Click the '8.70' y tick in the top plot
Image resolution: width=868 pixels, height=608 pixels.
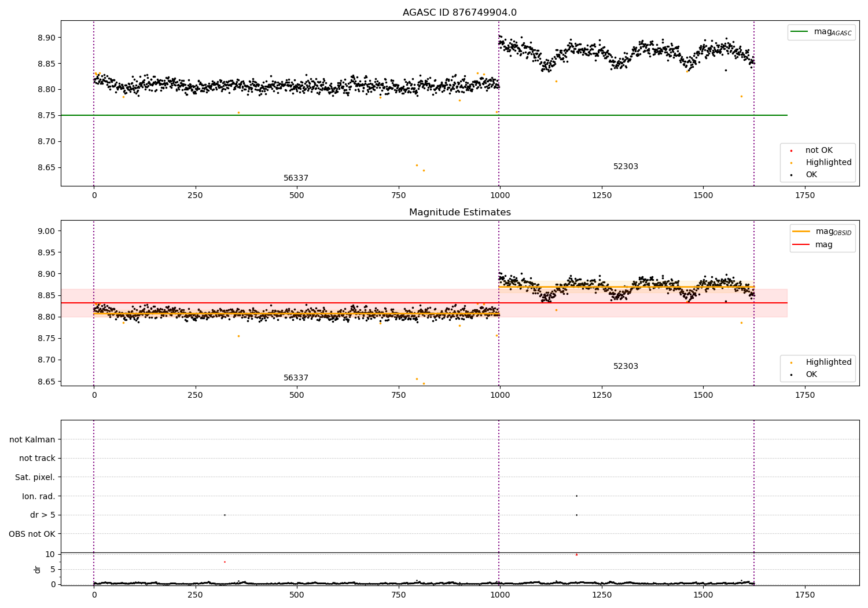tap(46, 141)
